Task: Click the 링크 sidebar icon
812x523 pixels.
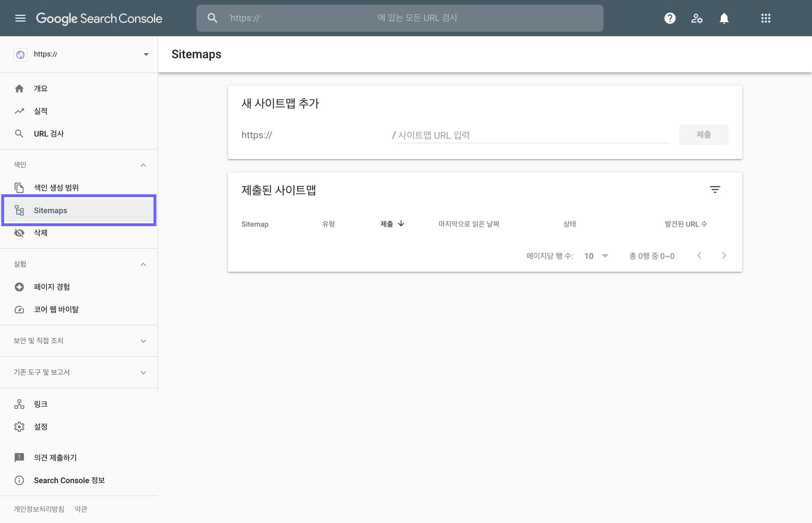Action: click(x=19, y=404)
